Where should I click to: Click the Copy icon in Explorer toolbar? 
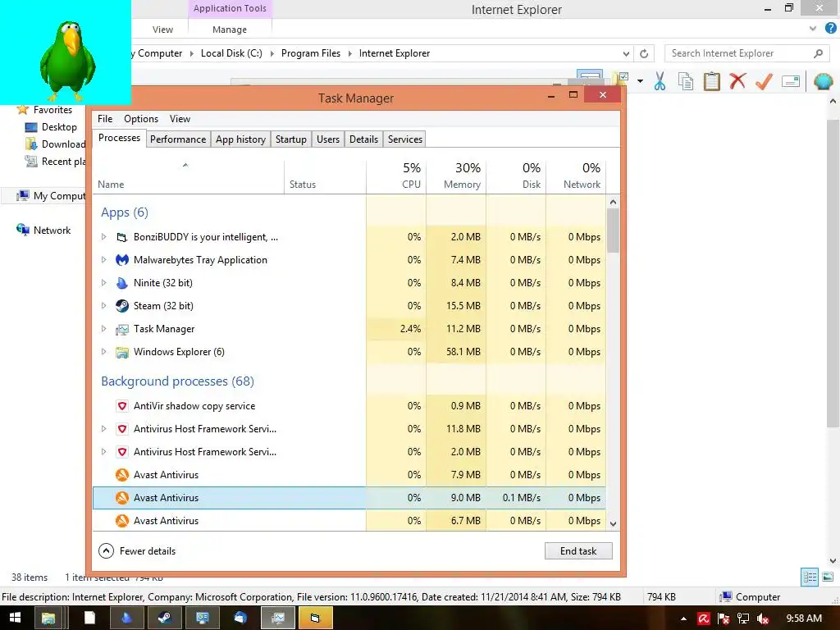click(685, 81)
